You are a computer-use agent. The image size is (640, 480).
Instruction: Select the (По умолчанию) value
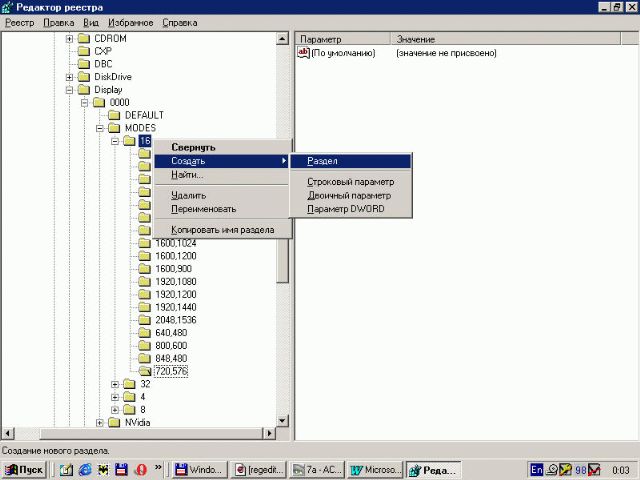pos(343,53)
